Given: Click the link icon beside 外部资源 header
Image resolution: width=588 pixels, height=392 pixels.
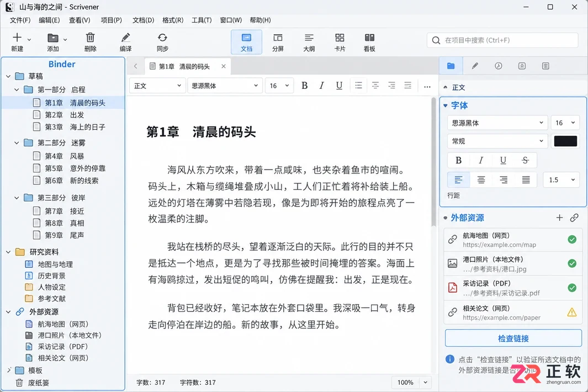Looking at the screenshot, I should [x=574, y=218].
